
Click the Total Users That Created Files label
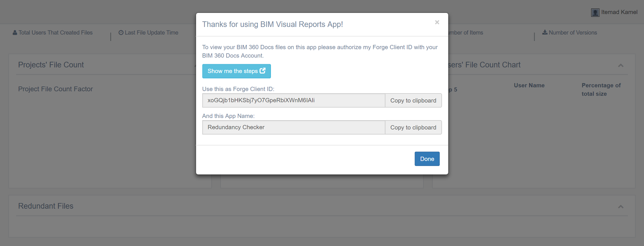[56, 33]
